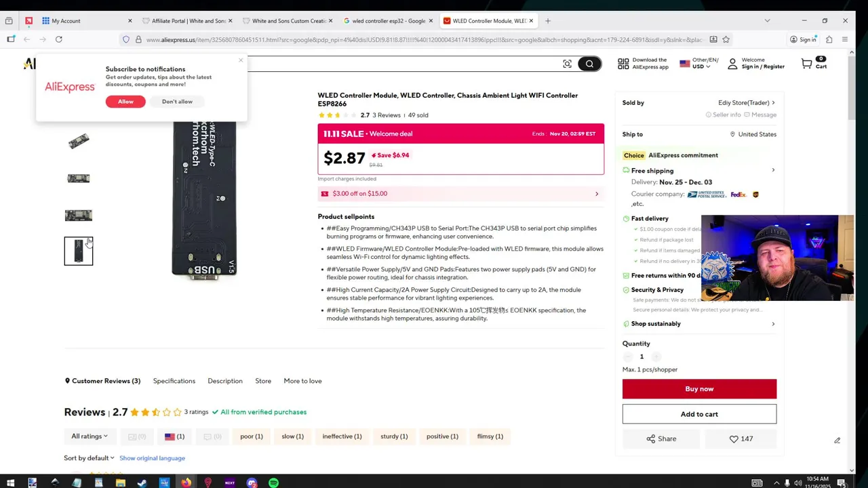This screenshot has width=868, height=488.
Task: Click the AliExpress app QR icon
Action: 623,64
